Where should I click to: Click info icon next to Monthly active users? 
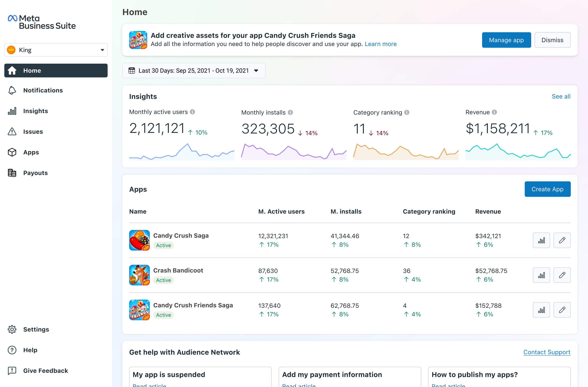coord(192,112)
